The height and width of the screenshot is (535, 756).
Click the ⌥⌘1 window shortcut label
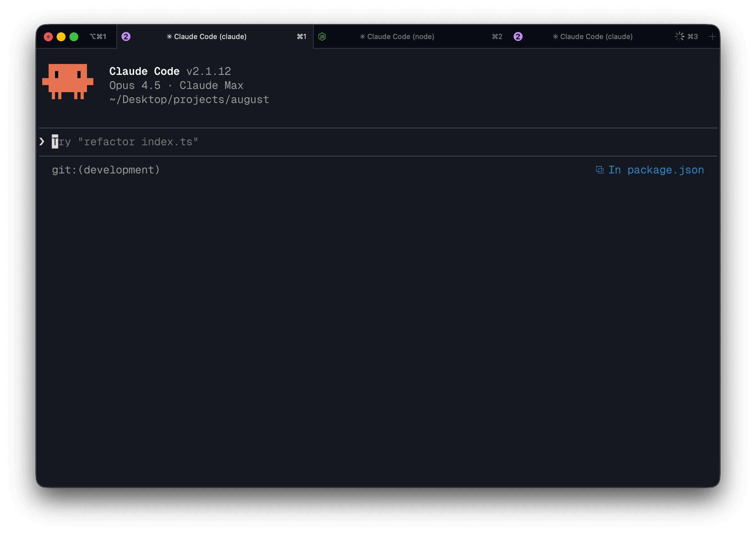coord(98,36)
